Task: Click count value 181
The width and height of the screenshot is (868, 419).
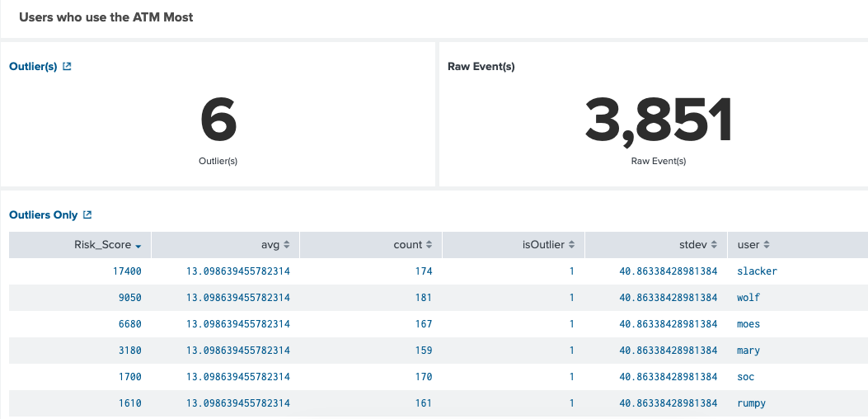Action: click(x=424, y=298)
